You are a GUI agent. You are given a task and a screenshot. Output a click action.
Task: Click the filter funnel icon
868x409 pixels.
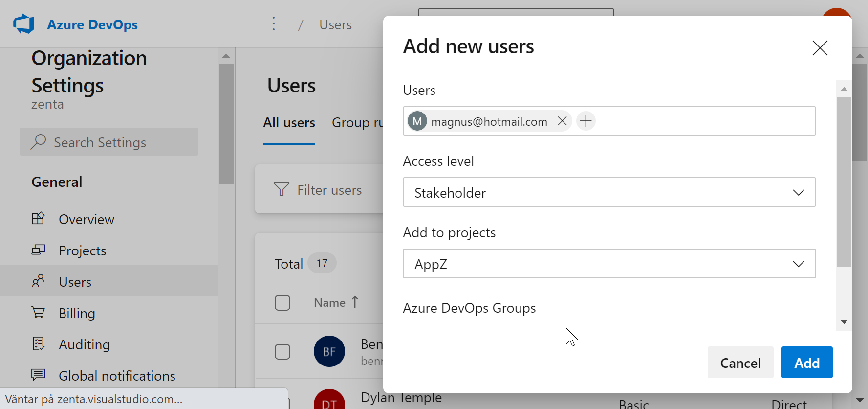coord(281,189)
